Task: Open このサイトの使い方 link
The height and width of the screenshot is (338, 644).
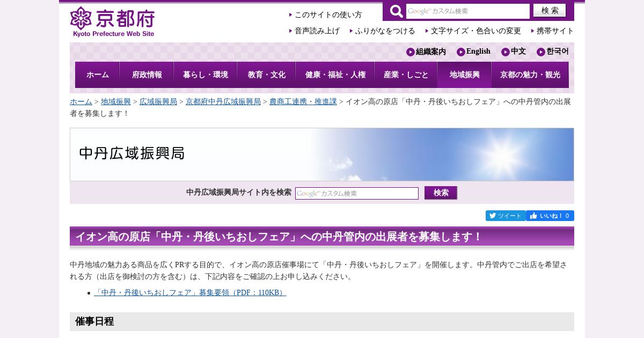Action: coord(328,15)
